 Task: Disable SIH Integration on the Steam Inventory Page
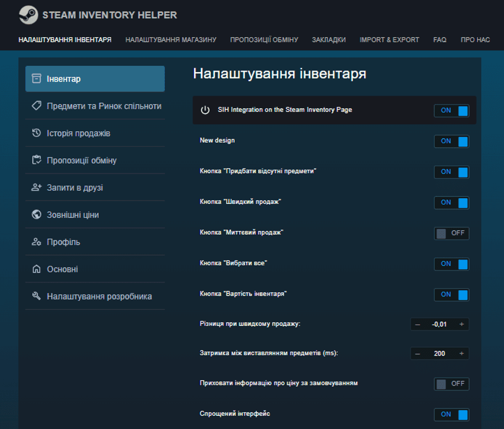(x=451, y=110)
